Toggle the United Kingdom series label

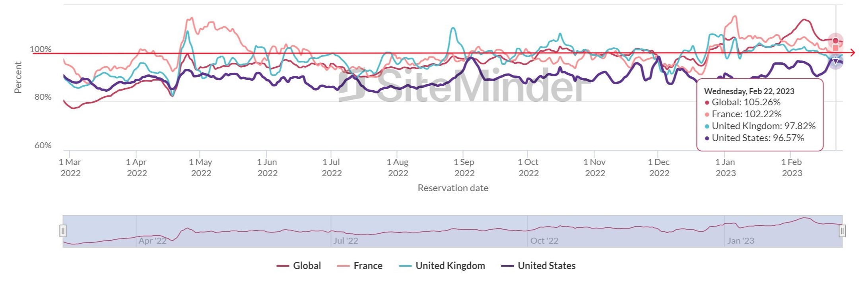point(450,266)
